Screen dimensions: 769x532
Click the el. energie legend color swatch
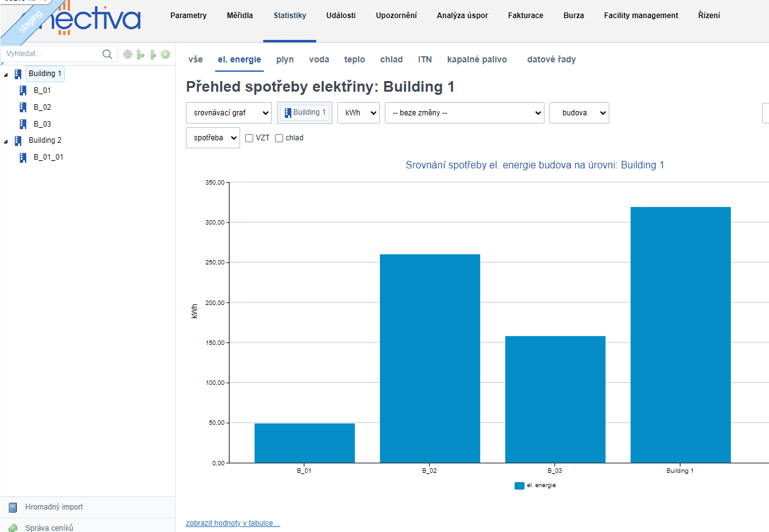pyautogui.click(x=519, y=485)
